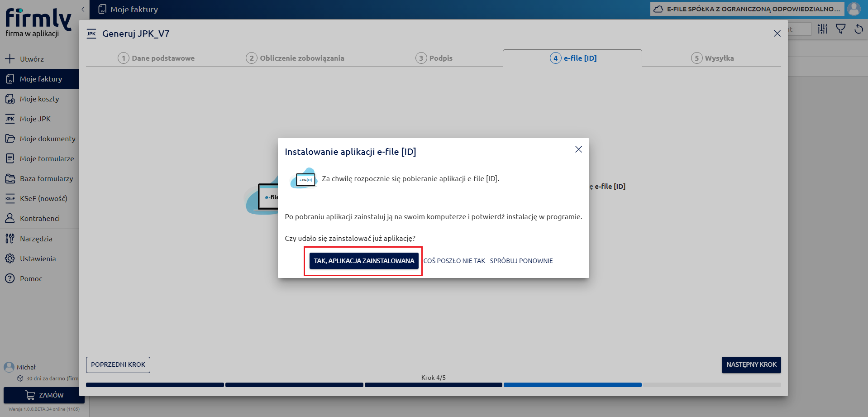Click the JPK icon beside Generuj JPK_V7

coord(91,34)
